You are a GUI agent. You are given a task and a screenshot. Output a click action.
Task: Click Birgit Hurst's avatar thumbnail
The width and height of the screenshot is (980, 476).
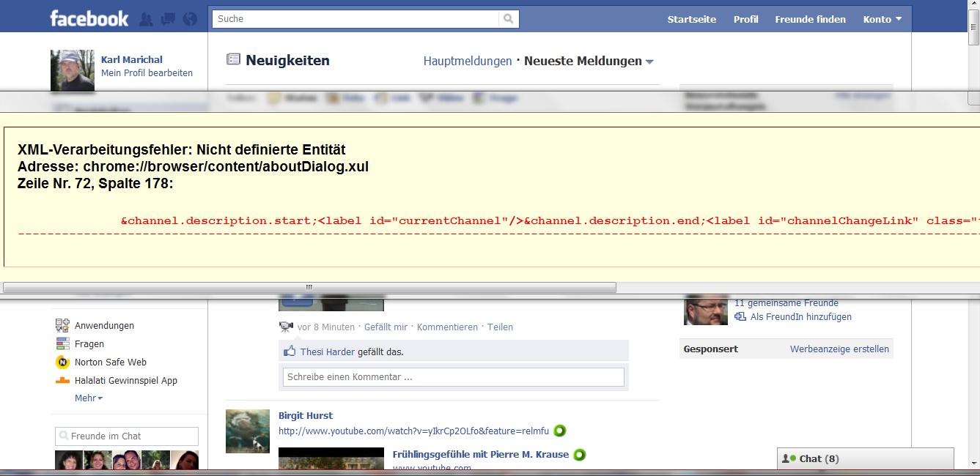click(x=248, y=431)
